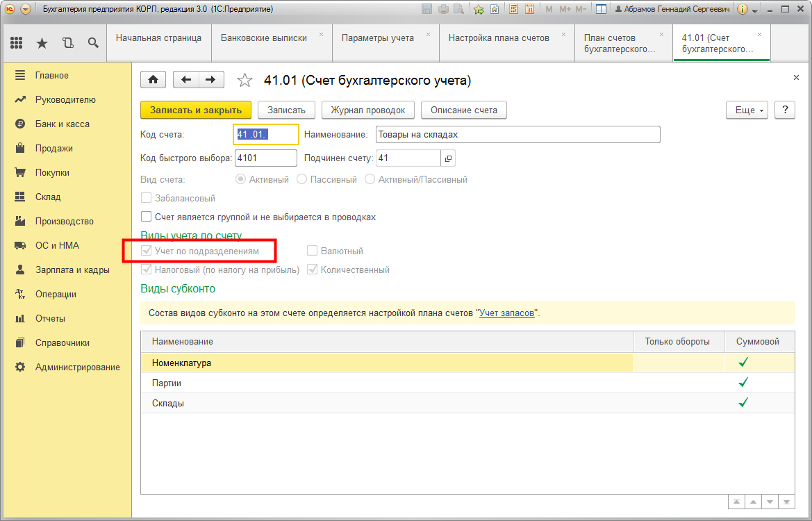Open the sections menu grid icon
812x521 pixels.
point(16,43)
